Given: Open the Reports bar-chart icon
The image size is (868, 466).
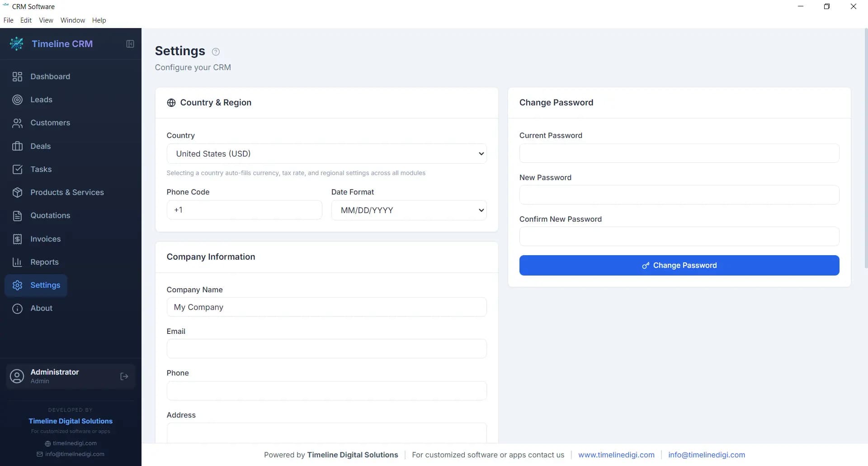Looking at the screenshot, I should [x=17, y=262].
